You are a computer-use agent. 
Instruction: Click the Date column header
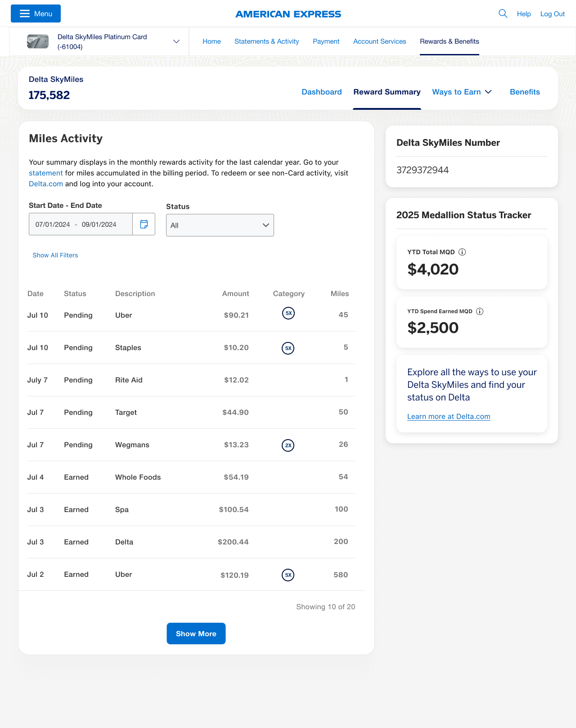tap(36, 293)
